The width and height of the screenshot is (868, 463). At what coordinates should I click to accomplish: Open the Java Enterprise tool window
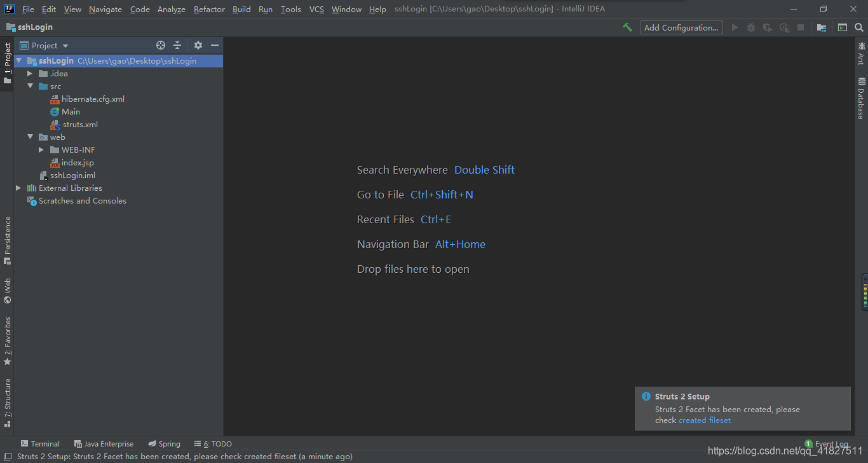(x=104, y=444)
